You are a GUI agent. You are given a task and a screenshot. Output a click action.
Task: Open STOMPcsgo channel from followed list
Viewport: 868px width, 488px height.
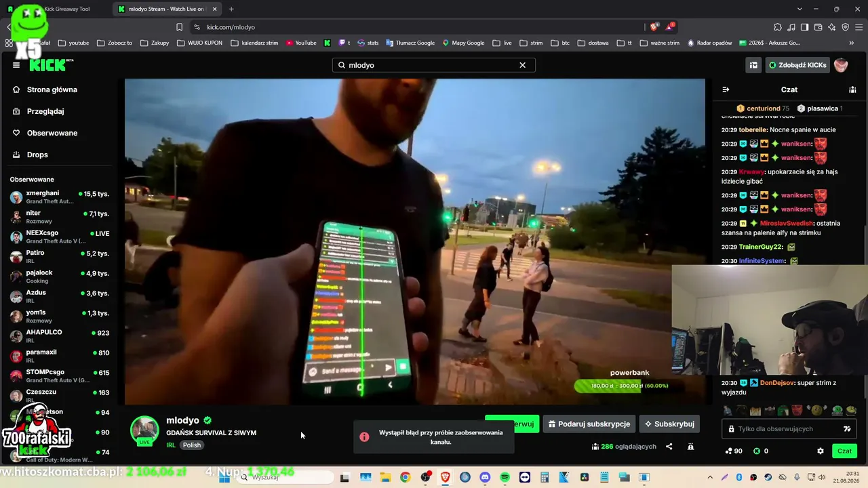point(60,375)
